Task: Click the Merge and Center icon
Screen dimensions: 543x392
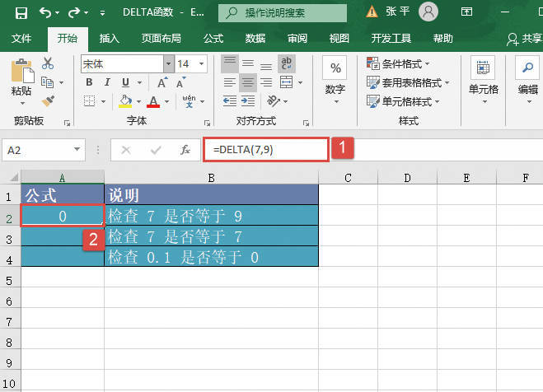Action: click(x=287, y=82)
